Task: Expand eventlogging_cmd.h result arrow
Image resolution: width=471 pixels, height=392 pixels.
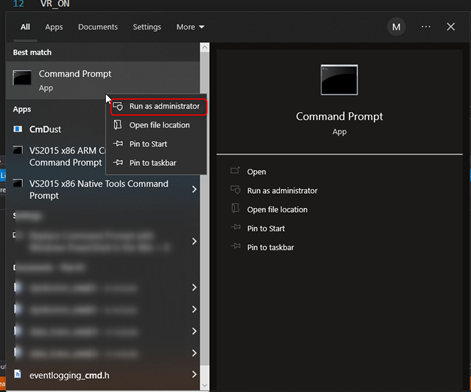Action: (194, 375)
